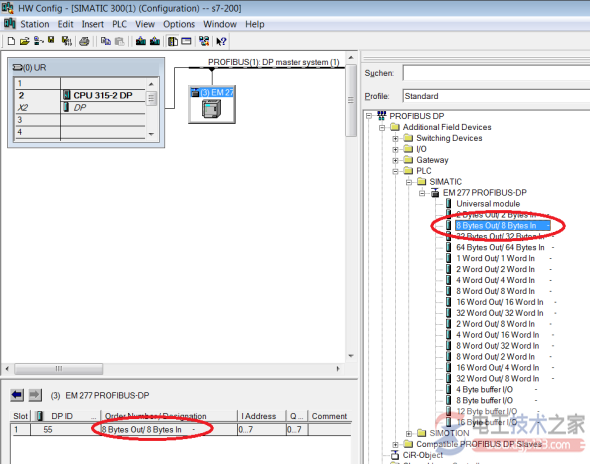Click the Open ONLINE toolbar icon
590x464 pixels.
click(38, 41)
